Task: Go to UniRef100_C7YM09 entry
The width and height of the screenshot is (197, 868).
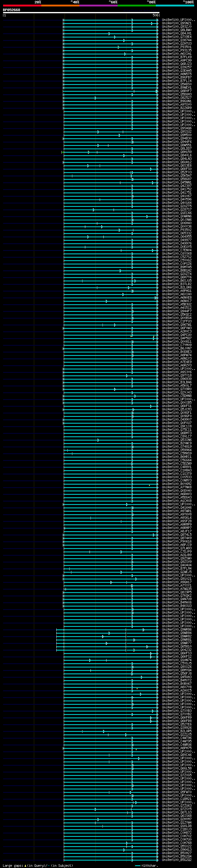Action: coord(177,345)
